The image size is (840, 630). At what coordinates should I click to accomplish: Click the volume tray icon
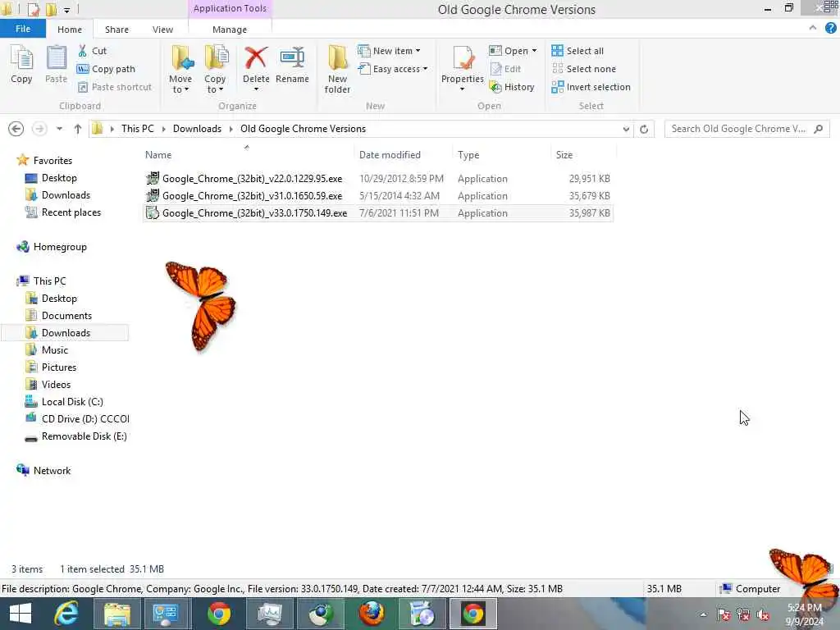[764, 615]
